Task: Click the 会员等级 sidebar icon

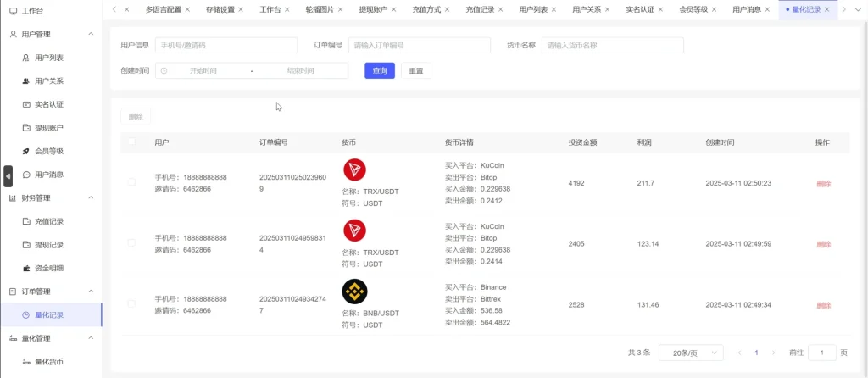Action: tap(26, 151)
